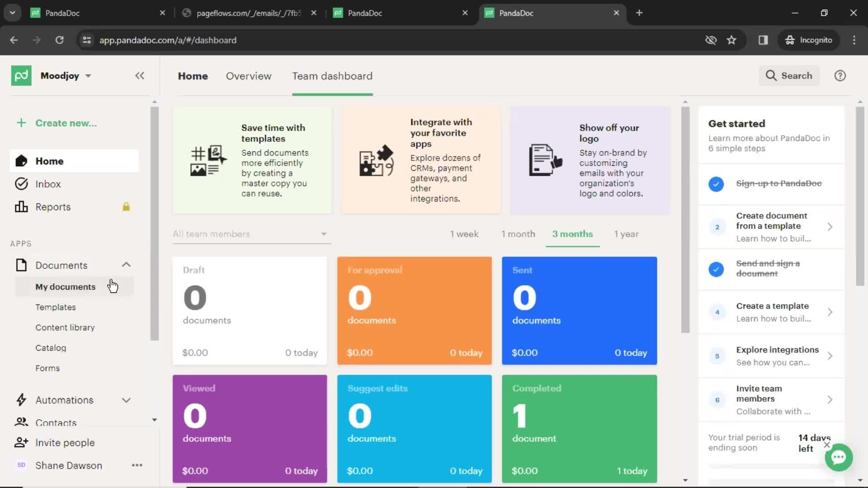The width and height of the screenshot is (868, 488).
Task: Click the Send and sign a document checkmark
Action: click(716, 269)
